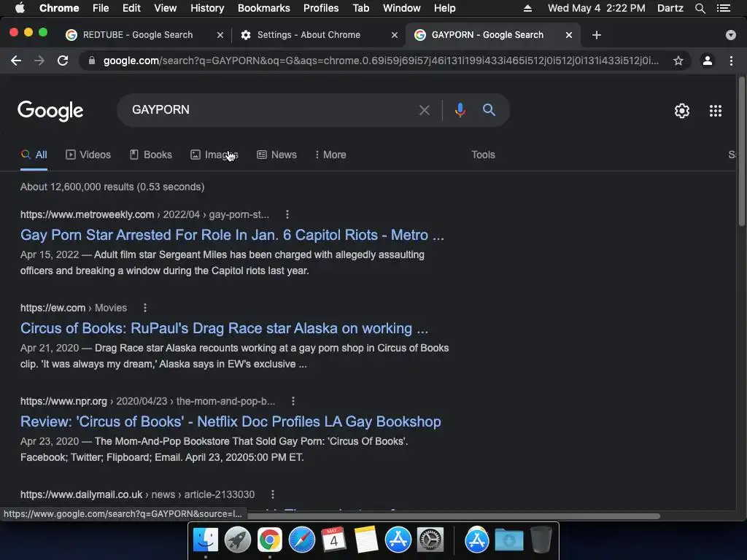Open the tab search dropdown arrow
This screenshot has width=747, height=560.
[730, 35]
